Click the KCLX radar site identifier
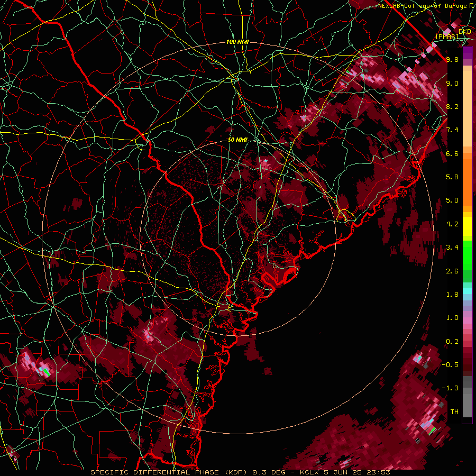Screen dimensions: 476x476 pyautogui.click(x=310, y=472)
